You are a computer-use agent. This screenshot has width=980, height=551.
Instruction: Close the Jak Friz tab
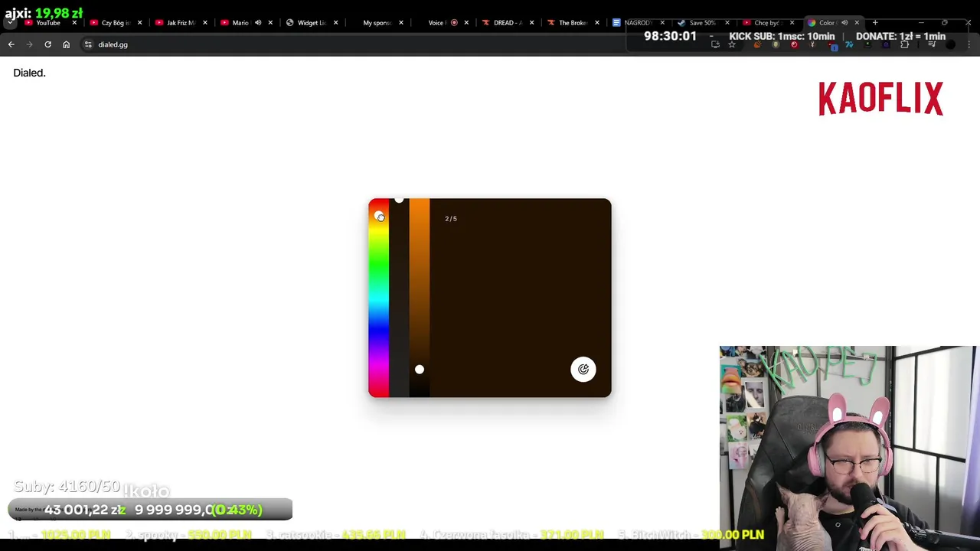coord(204,23)
